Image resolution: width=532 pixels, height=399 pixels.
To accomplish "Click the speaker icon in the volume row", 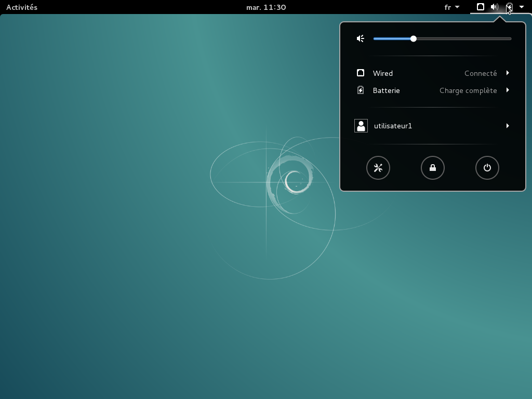I will (361, 38).
